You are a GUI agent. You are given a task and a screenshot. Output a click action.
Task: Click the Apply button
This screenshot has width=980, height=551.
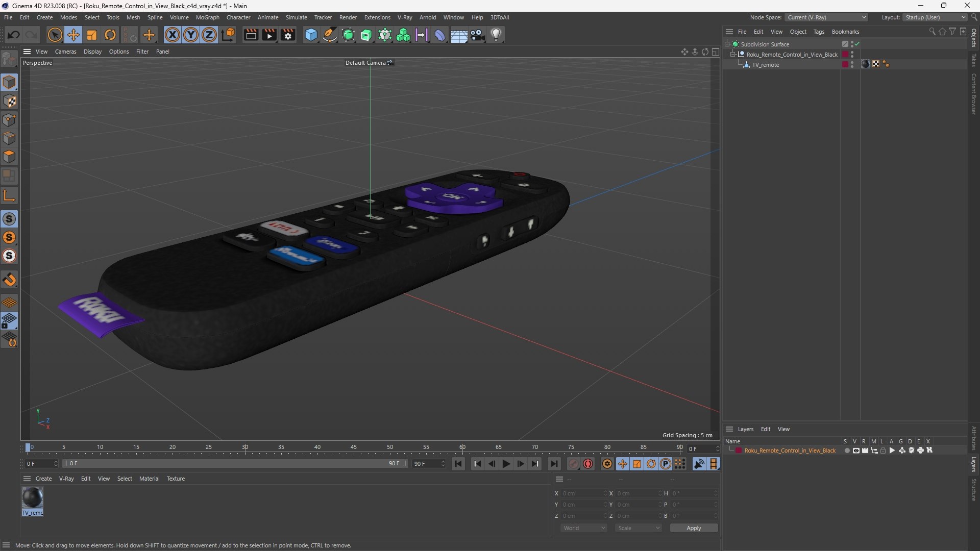point(694,528)
